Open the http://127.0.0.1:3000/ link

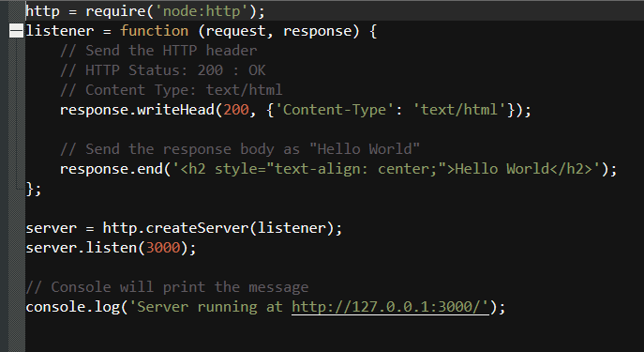tap(390, 307)
